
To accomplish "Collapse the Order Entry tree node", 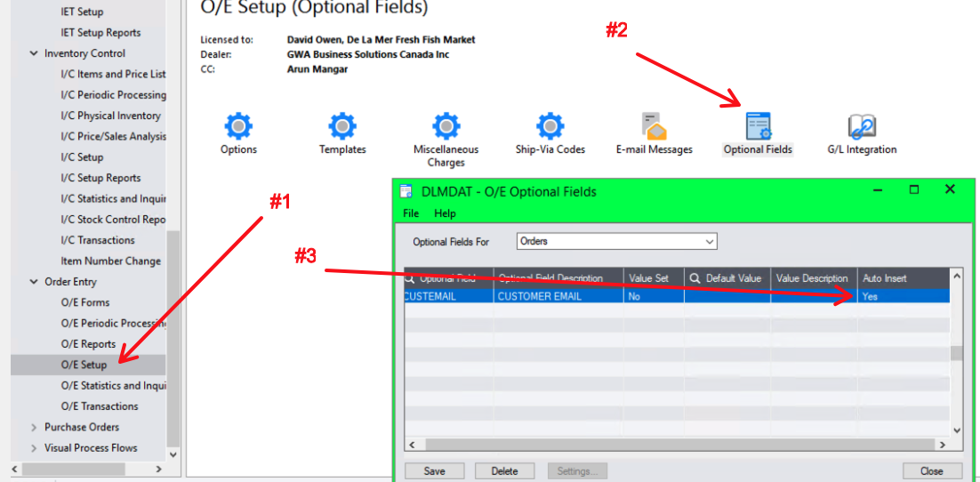I will 34,282.
